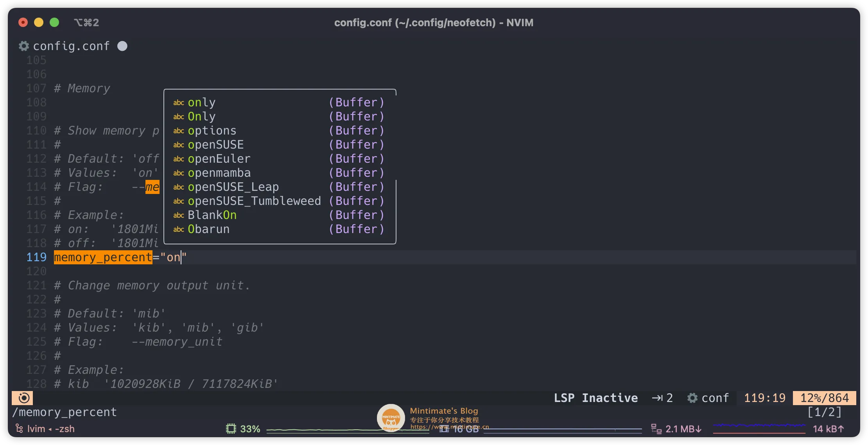
Task: Click the mode indicator icon in statusline
Action: 23,398
